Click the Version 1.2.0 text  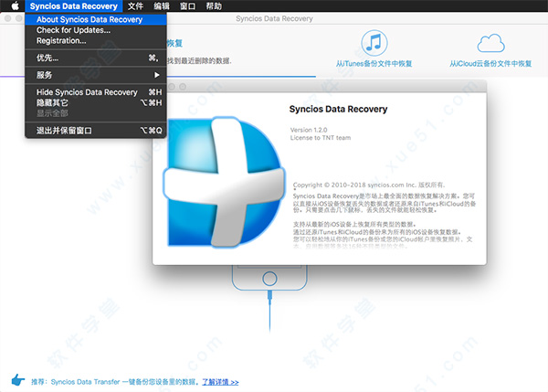(x=309, y=130)
